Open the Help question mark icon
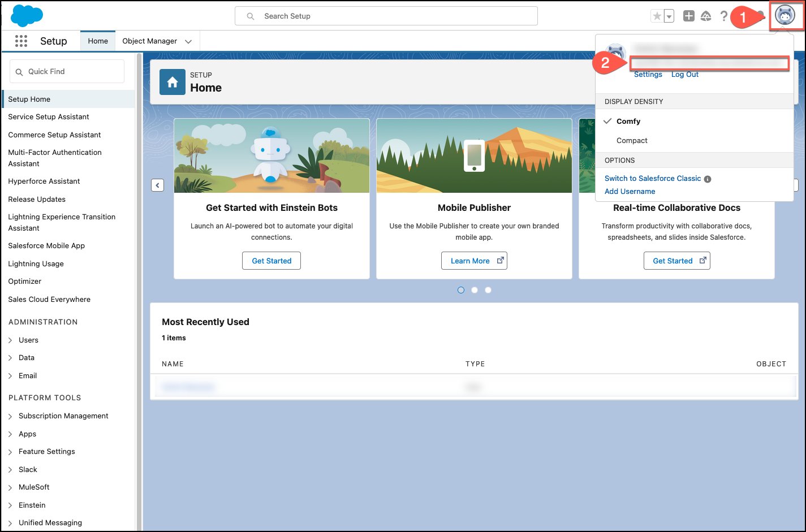This screenshot has width=806, height=532. 724,16
